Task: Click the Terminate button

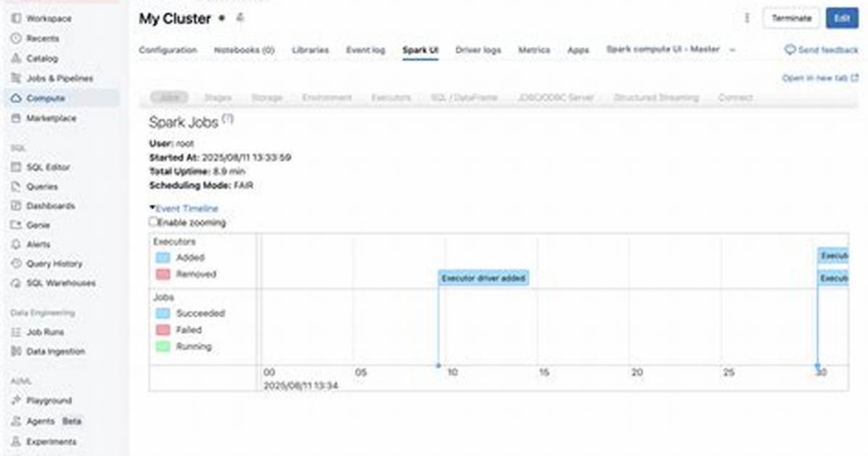Action: click(x=791, y=18)
